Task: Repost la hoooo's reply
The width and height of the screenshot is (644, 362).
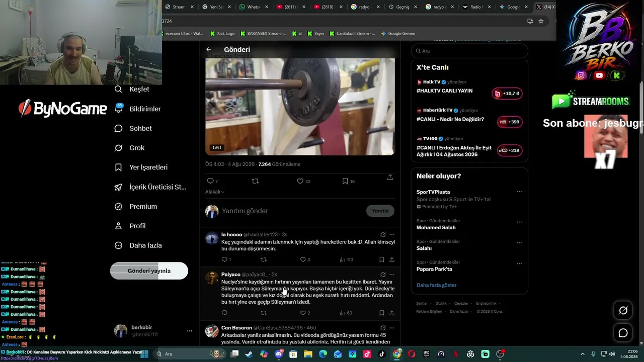Action: (x=264, y=259)
